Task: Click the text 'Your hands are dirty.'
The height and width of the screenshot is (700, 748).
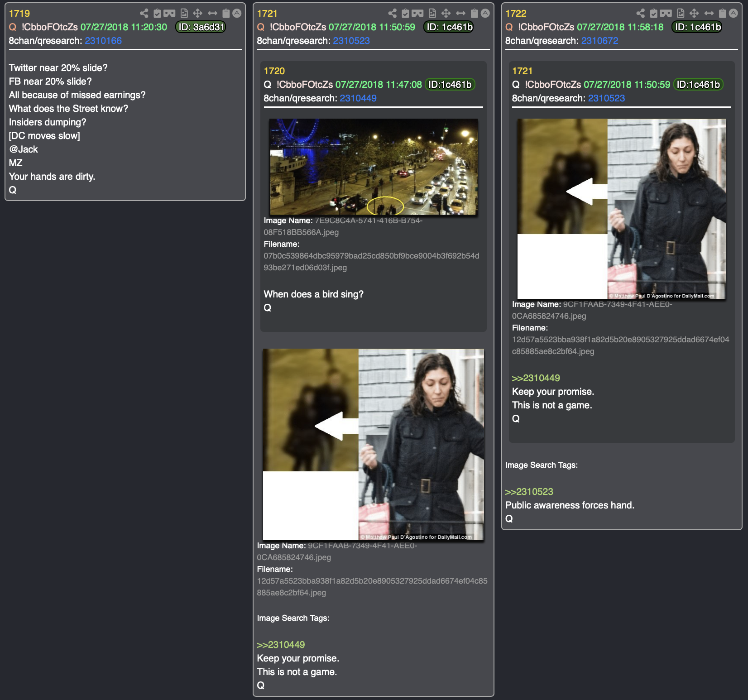Action: 52,177
